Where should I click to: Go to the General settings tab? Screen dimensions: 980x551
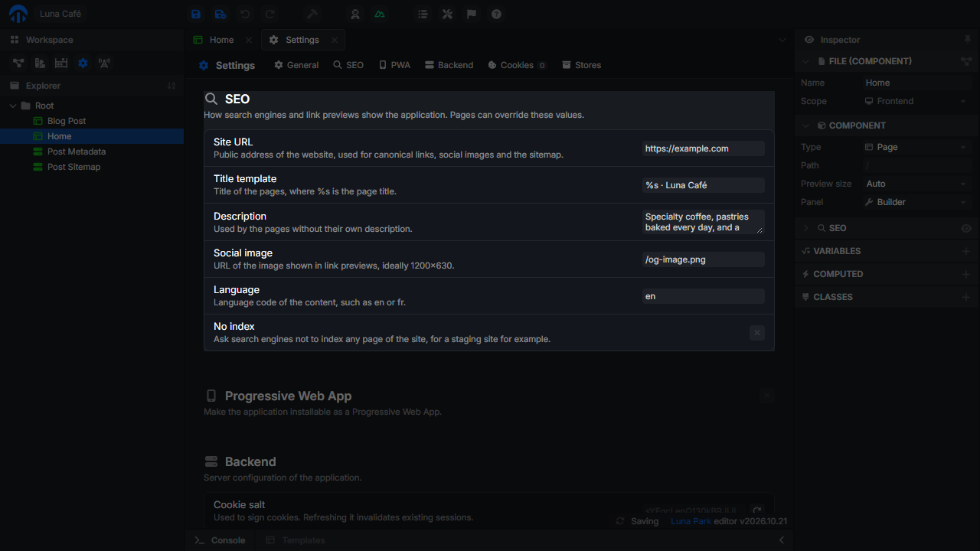pyautogui.click(x=296, y=65)
